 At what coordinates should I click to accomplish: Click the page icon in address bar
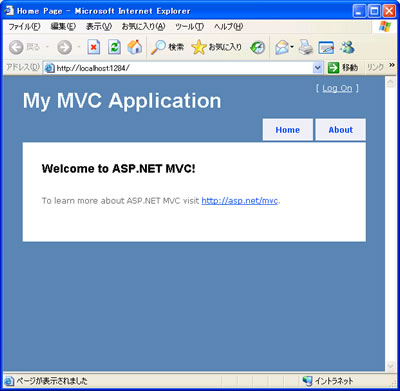tap(49, 68)
